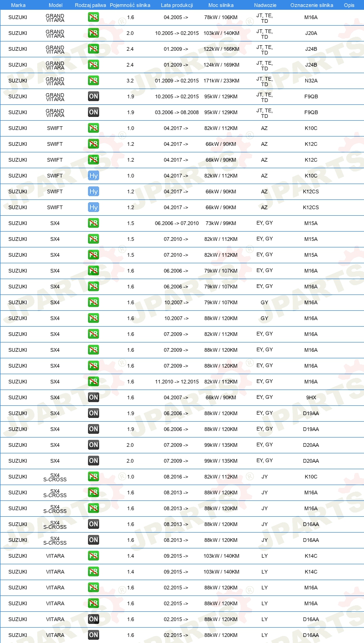Click the Rodzaj paliwa column header
Image resolution: width=364 pixels, height=643 pixels.
coord(90,5)
